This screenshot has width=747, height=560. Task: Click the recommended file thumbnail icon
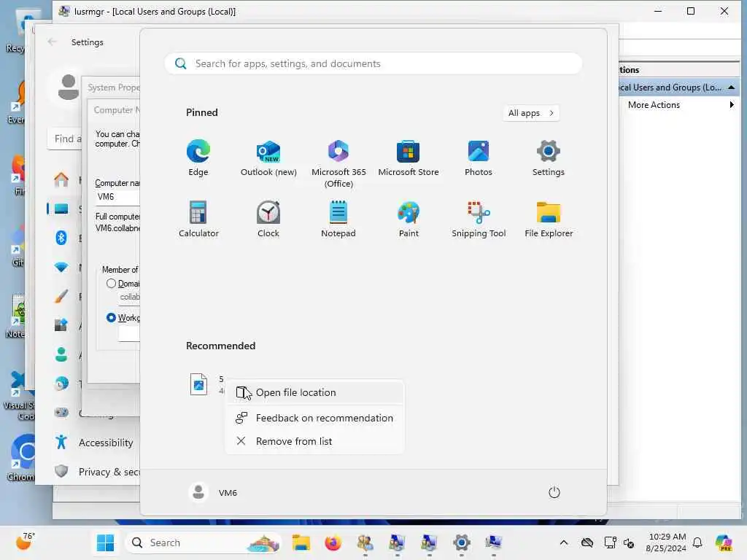[x=198, y=384]
